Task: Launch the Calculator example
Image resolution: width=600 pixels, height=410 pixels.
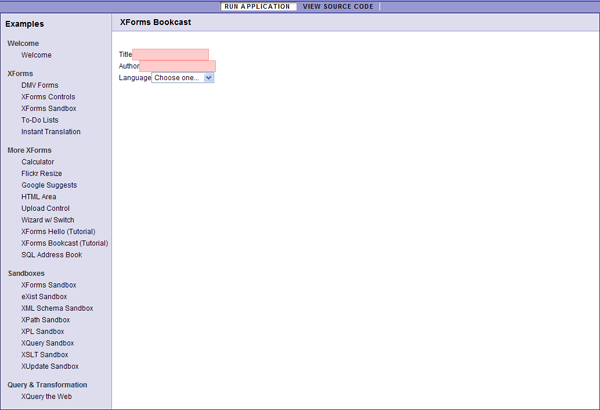Action: point(38,162)
